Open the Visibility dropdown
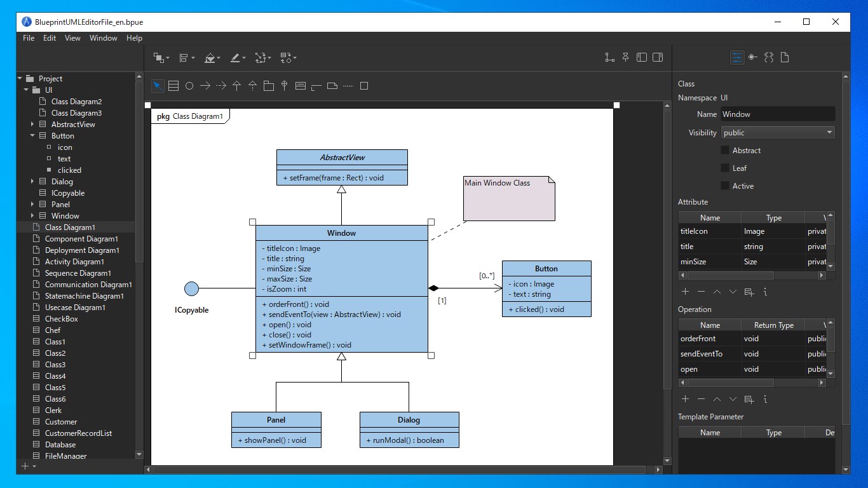 [x=776, y=132]
